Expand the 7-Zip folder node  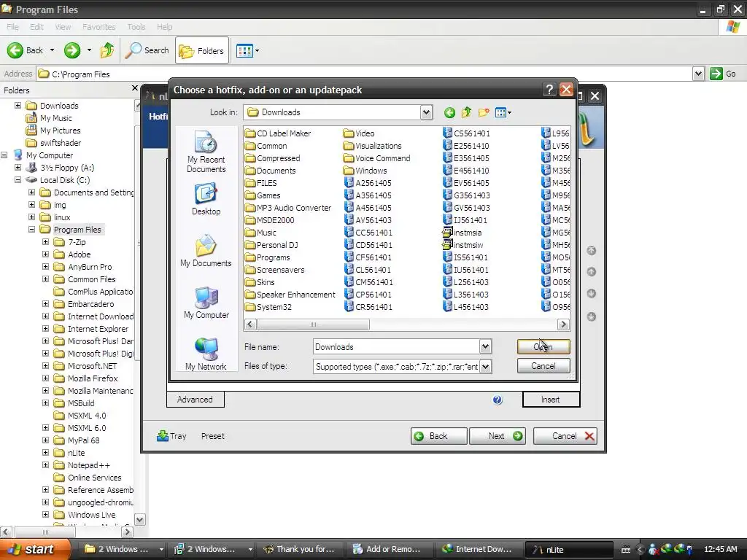[45, 242]
